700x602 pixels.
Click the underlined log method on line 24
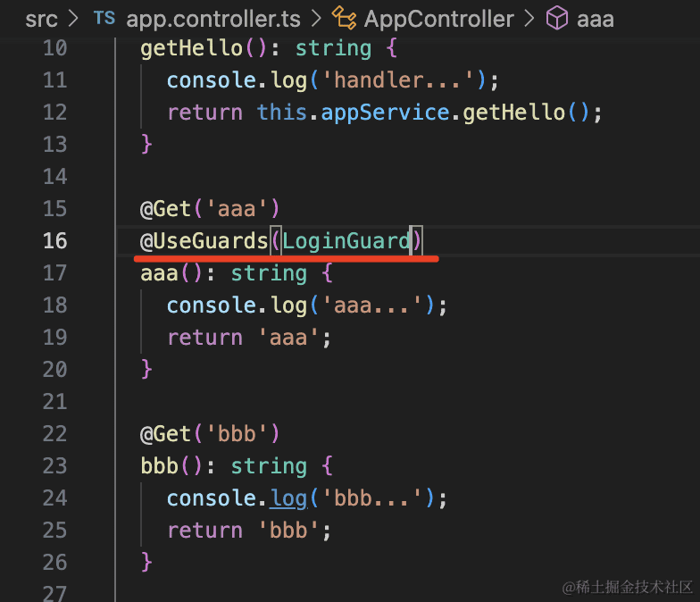click(x=288, y=497)
